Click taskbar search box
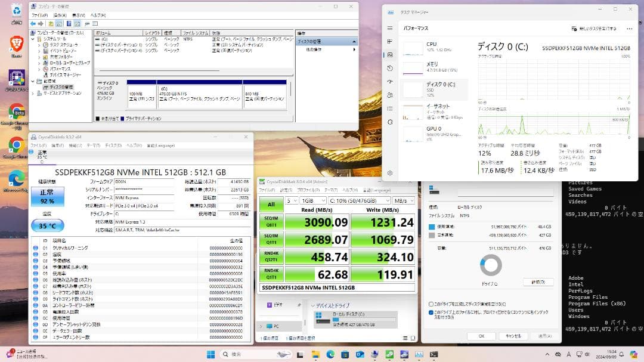Viewport: 644px width, 362px height. click(x=256, y=354)
